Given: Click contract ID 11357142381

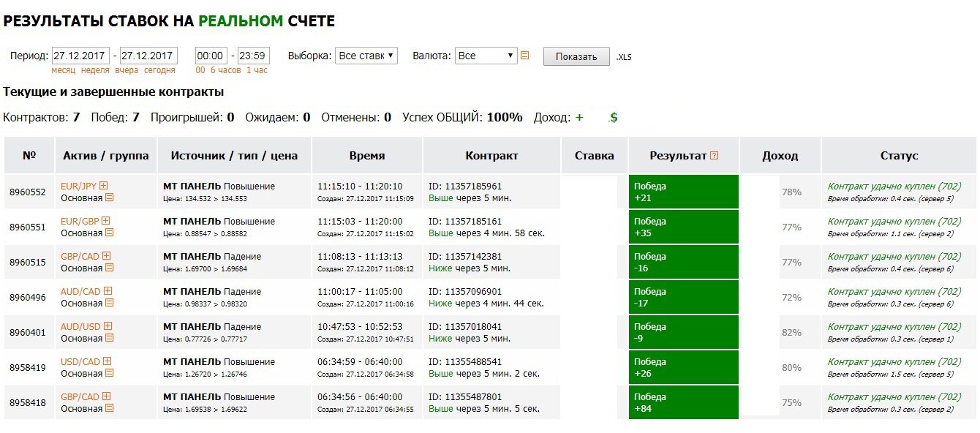Looking at the screenshot, I should pos(465,257).
